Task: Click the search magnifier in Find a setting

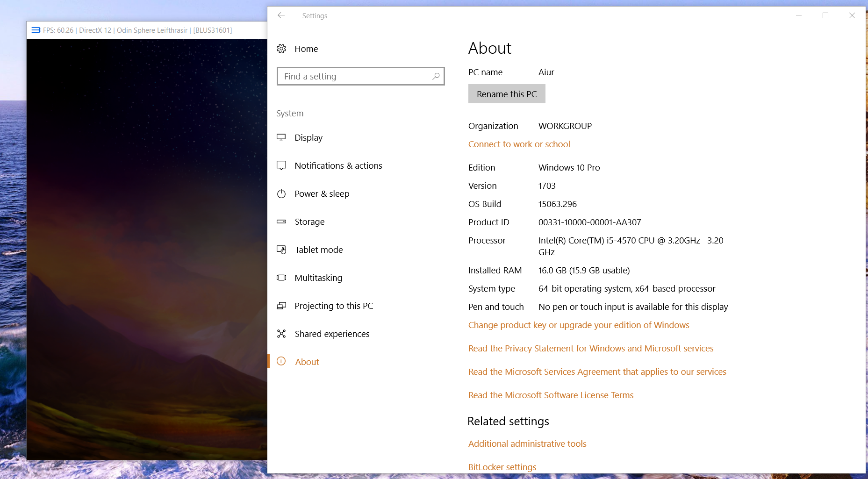Action: point(436,76)
